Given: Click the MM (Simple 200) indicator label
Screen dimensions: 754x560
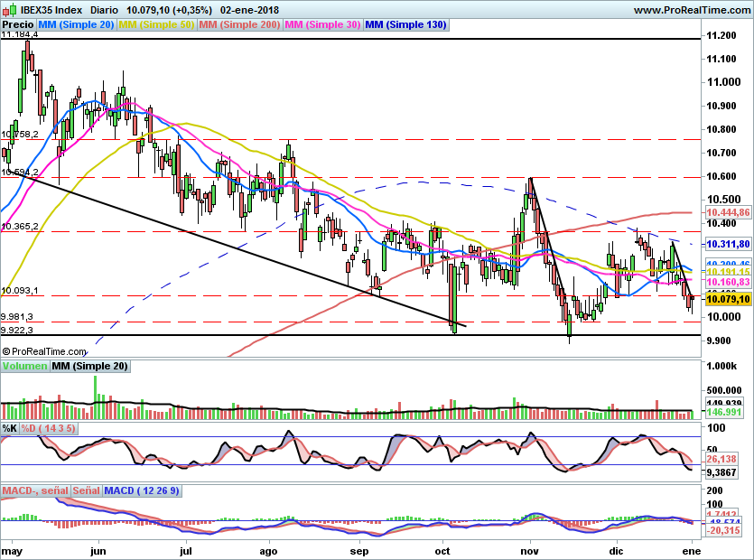Looking at the screenshot, I should [239, 25].
